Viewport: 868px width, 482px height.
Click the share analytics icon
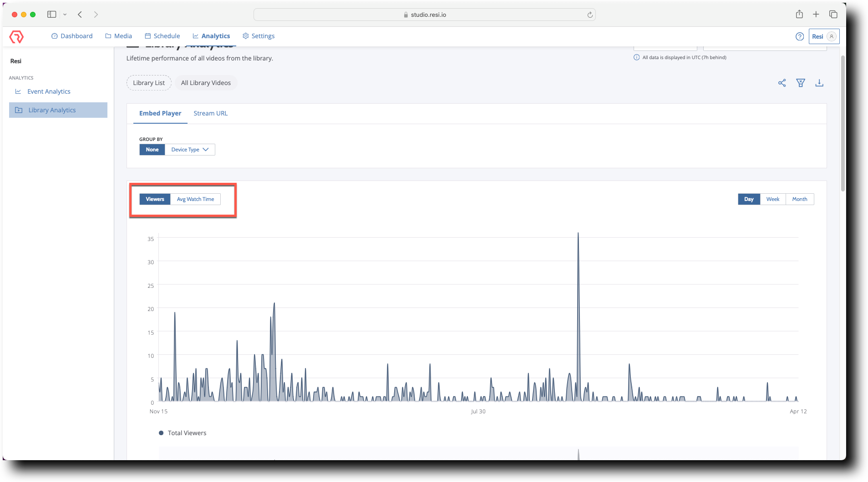tap(782, 83)
